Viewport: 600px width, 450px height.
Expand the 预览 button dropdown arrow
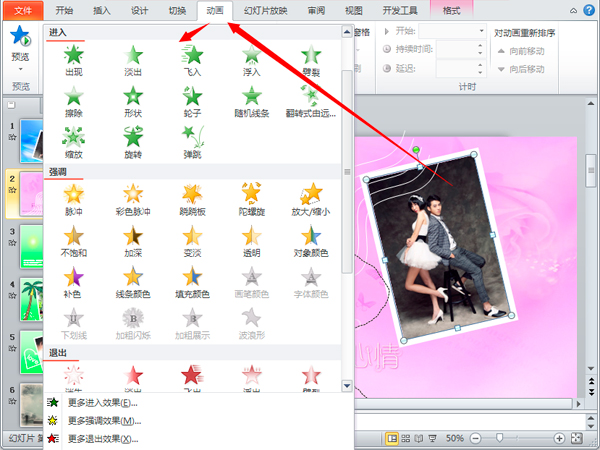pos(20,70)
